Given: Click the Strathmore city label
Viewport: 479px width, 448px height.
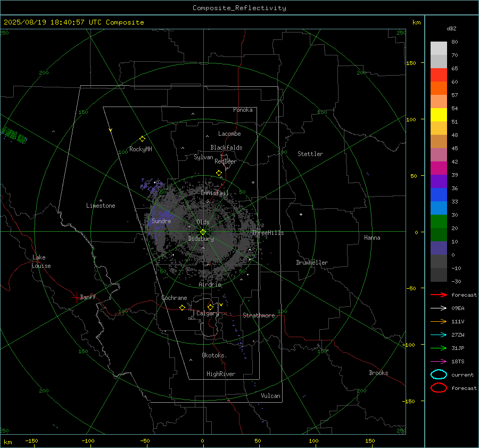Looking at the screenshot, I should 259,315.
